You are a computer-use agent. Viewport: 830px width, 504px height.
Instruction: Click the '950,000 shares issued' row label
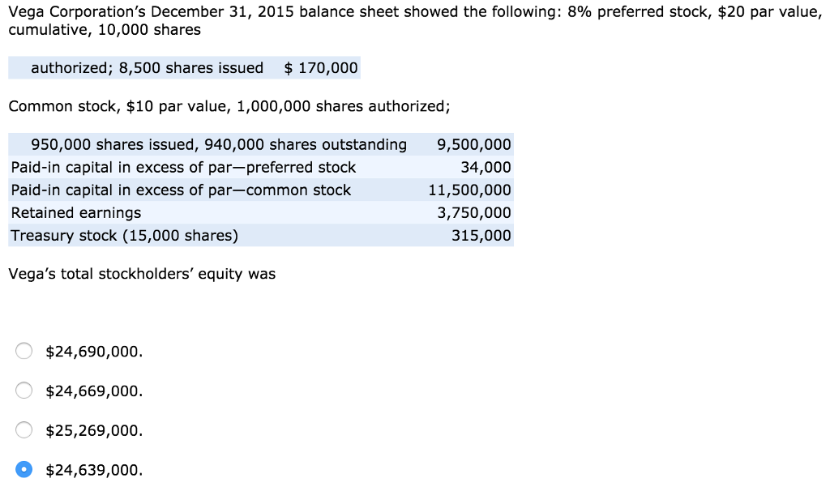(x=219, y=145)
